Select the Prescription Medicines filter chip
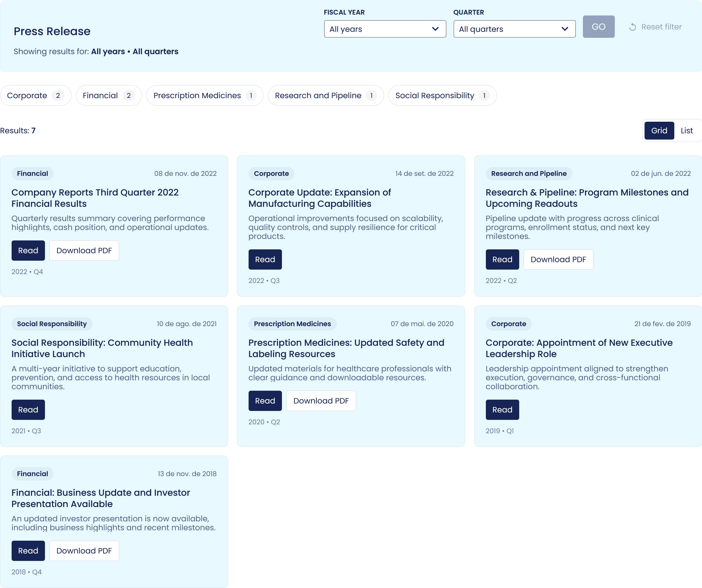702x588 pixels. [205, 96]
